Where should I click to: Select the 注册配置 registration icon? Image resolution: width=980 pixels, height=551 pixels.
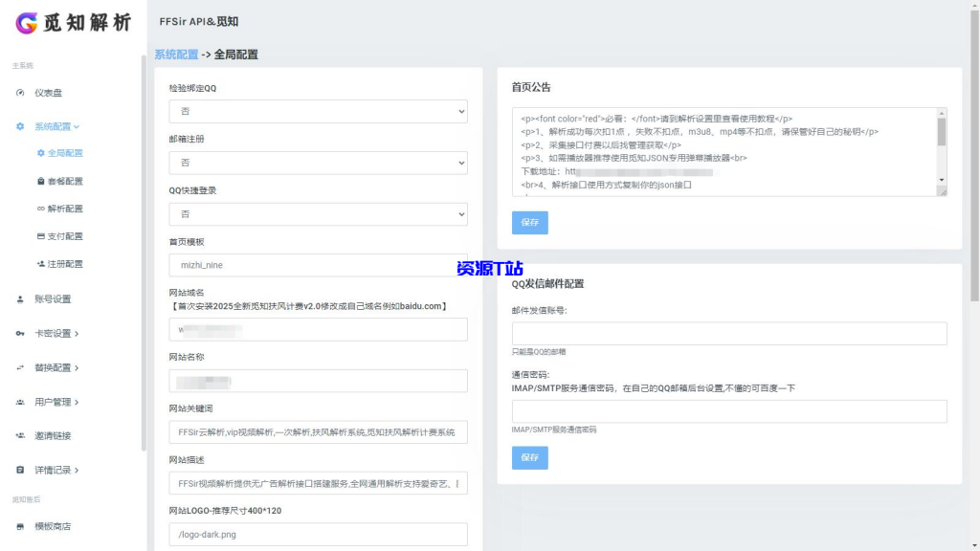pos(40,264)
